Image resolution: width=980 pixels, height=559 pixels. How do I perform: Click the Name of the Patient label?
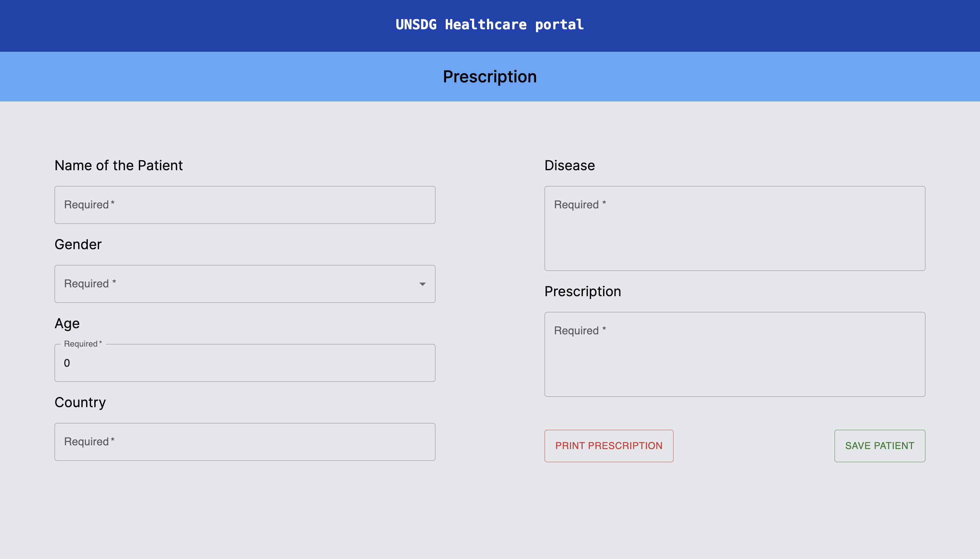coord(118,165)
